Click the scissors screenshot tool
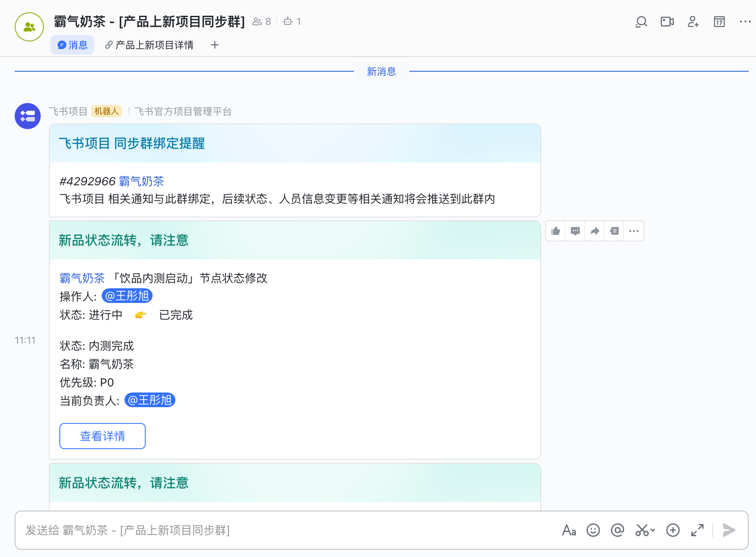Viewport: 756px width, 557px height. click(x=642, y=530)
